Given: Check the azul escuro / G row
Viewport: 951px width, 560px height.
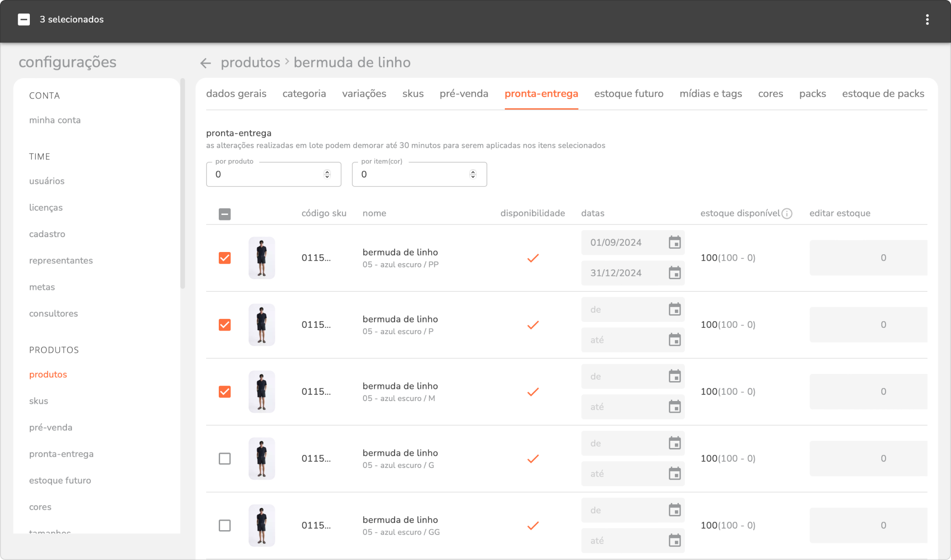Looking at the screenshot, I should point(225,458).
